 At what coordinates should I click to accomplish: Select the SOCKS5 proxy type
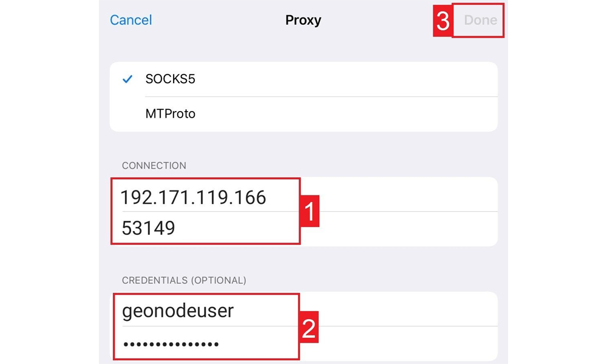[x=303, y=79]
